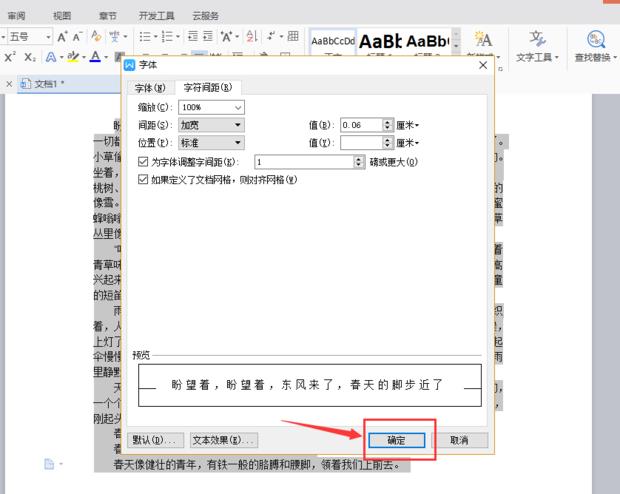Click the Chinese layout (A with arrows) icon
Viewport: 620px width, 494px height.
(x=227, y=37)
